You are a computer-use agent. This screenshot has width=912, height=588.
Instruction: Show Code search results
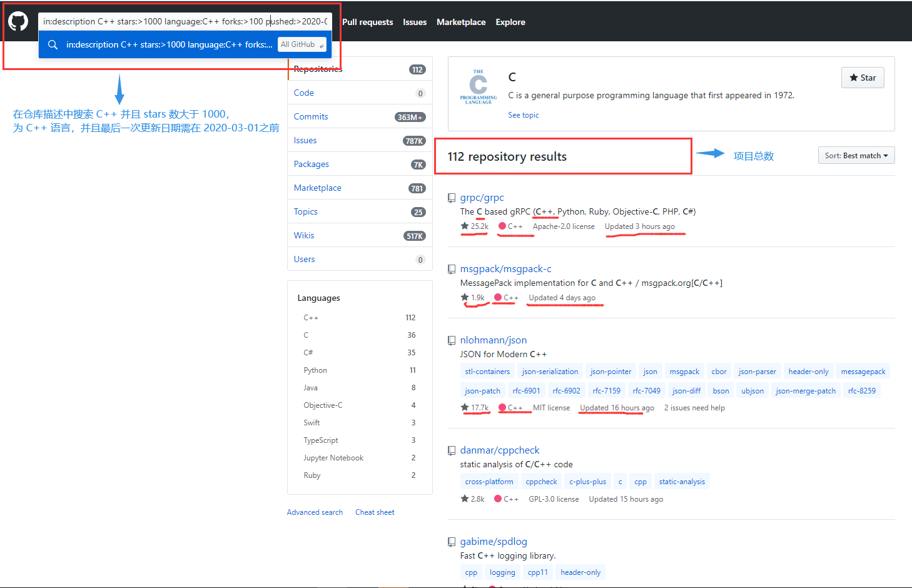click(x=360, y=93)
